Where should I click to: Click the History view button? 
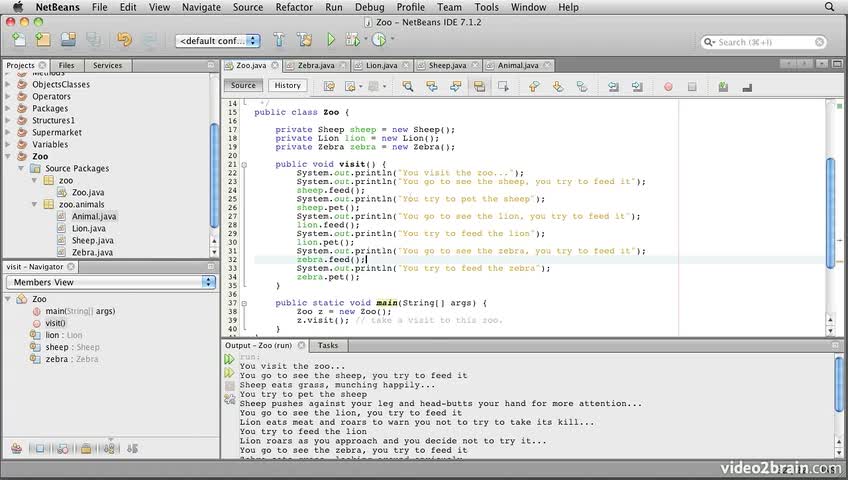pos(287,86)
